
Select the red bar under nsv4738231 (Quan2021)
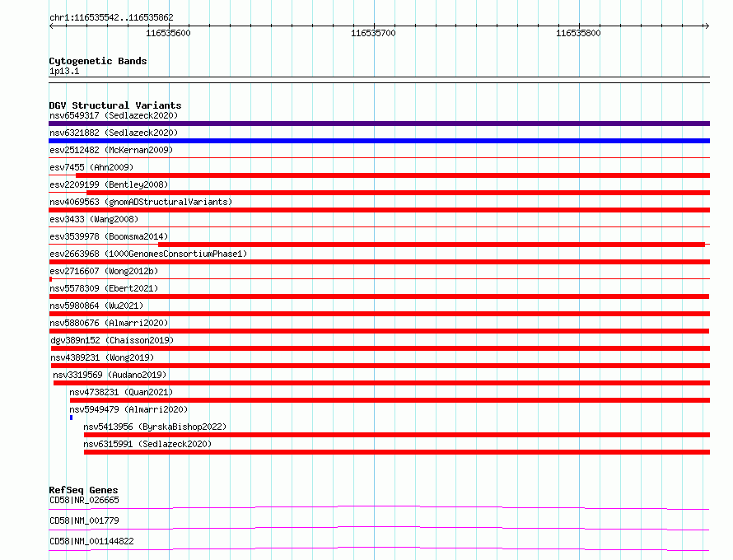[x=390, y=400]
